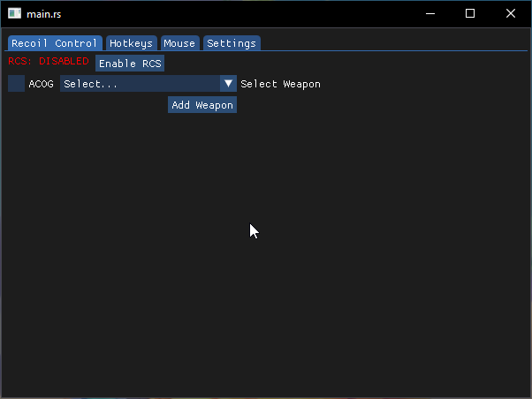
Task: Open the Settings tab
Action: [232, 43]
